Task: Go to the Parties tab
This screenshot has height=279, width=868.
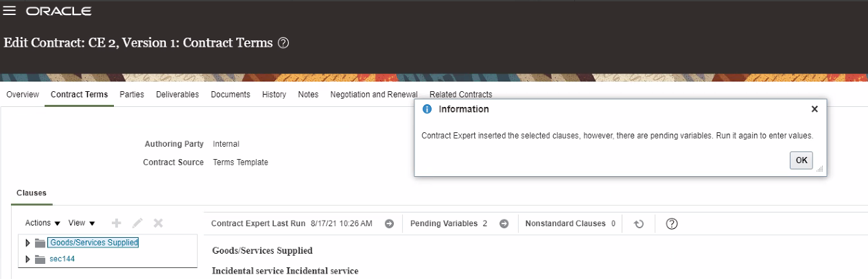Action: pos(132,95)
